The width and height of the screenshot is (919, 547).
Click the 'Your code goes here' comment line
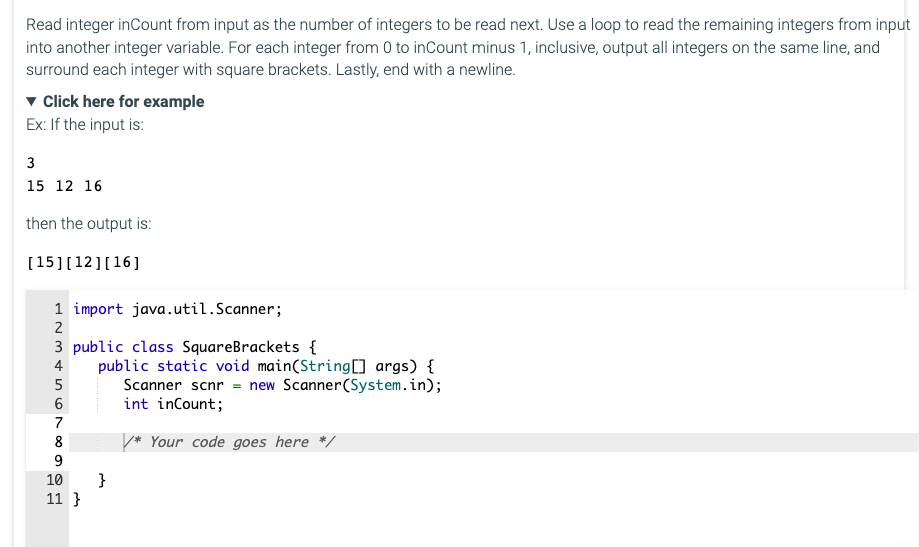click(x=229, y=442)
